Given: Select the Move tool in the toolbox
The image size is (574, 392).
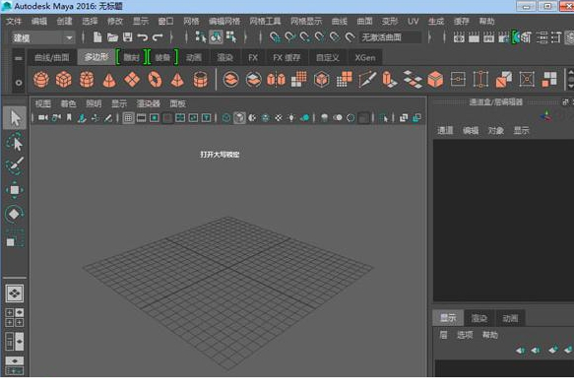Looking at the screenshot, I should coord(15,190).
